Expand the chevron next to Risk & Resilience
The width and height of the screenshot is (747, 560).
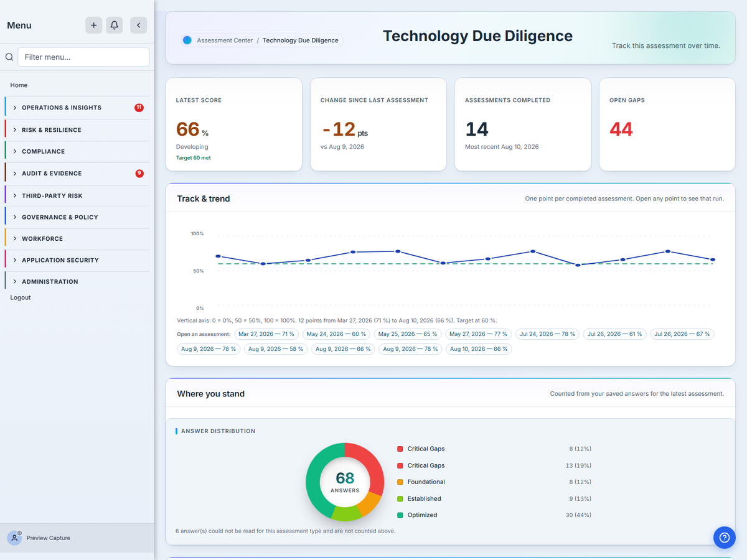click(x=15, y=130)
